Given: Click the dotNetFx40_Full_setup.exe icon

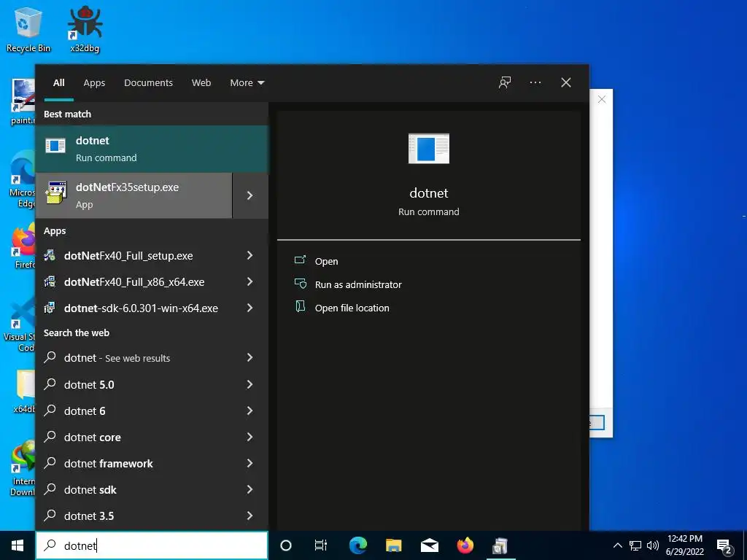Looking at the screenshot, I should point(50,256).
